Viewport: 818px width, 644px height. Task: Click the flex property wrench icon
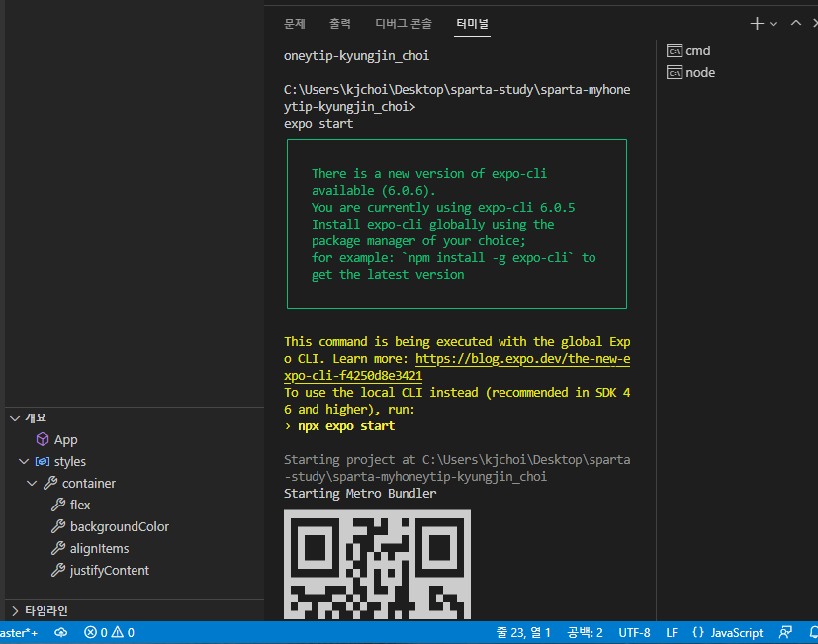tap(58, 505)
